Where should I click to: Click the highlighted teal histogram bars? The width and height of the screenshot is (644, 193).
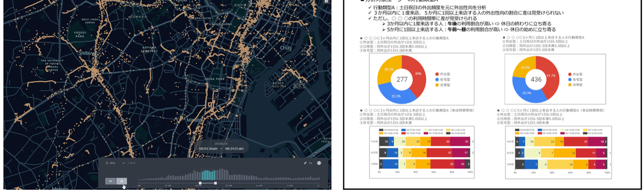[x=208, y=175]
